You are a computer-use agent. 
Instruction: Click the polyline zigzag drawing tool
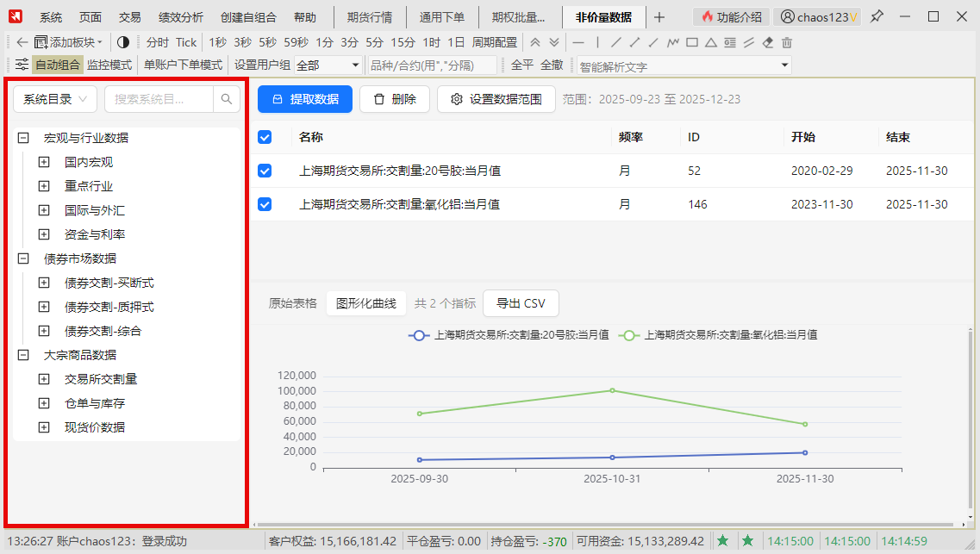[x=673, y=42]
